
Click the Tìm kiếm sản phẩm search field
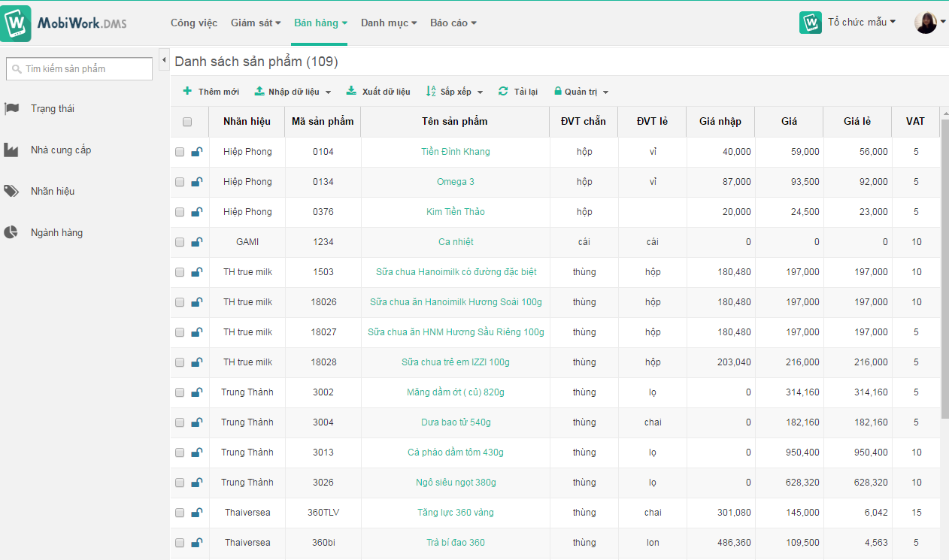tap(79, 68)
